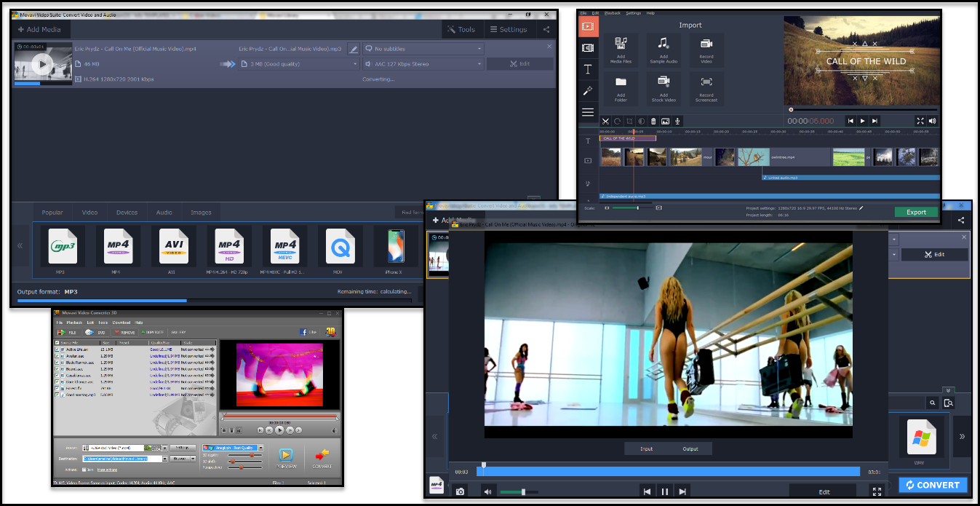Click the share icon beside Settings
The height and width of the screenshot is (506, 980).
(x=546, y=30)
